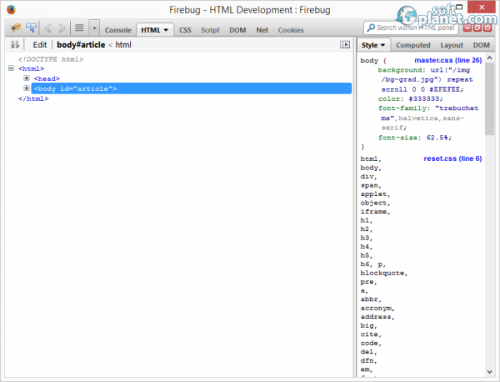Go back with the left arrow icon
Image resolution: width=500 pixels, height=382 pixels.
click(x=48, y=29)
